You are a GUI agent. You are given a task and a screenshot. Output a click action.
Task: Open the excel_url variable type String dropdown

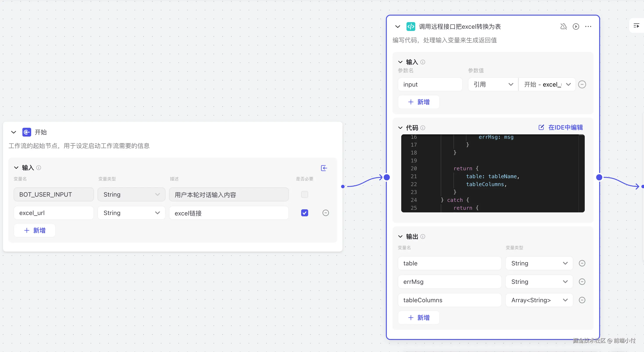(x=131, y=213)
